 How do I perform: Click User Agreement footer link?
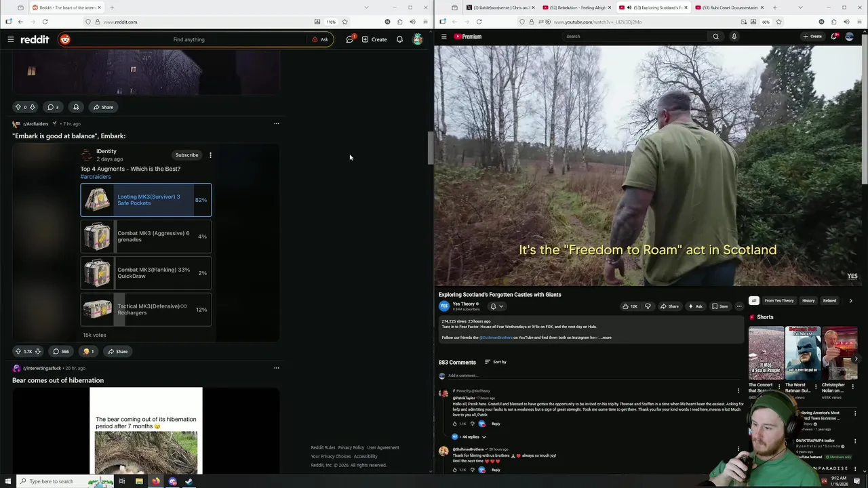click(383, 447)
